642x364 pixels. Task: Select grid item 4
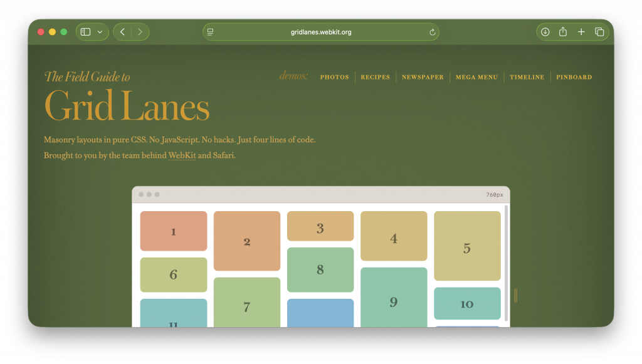tap(394, 236)
